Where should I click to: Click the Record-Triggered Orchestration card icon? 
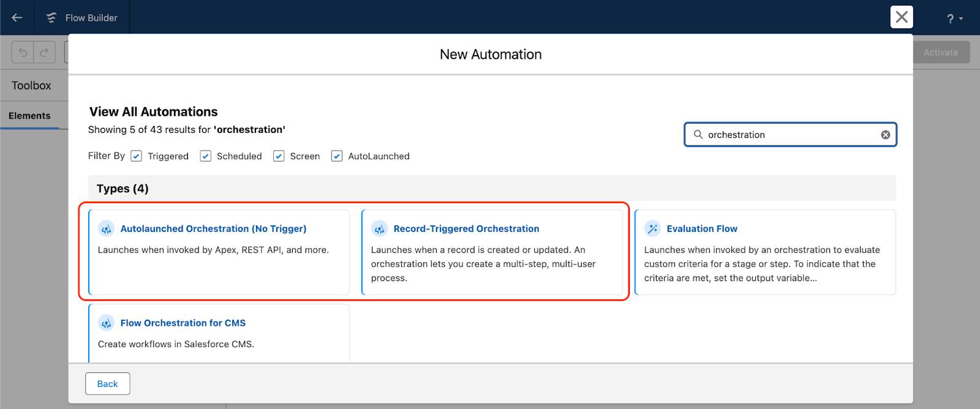380,229
